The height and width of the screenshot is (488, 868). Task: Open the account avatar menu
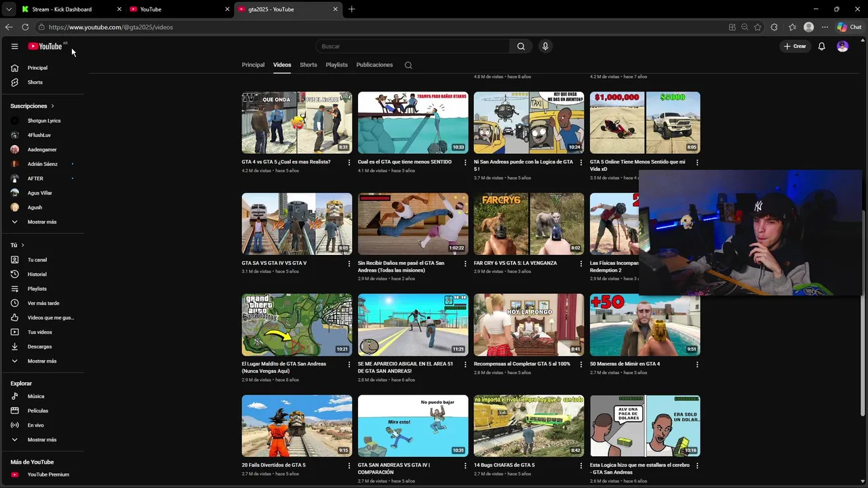842,46
